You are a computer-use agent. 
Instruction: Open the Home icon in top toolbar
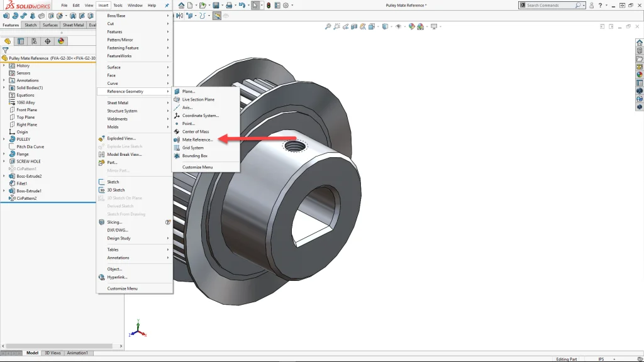(x=181, y=5)
